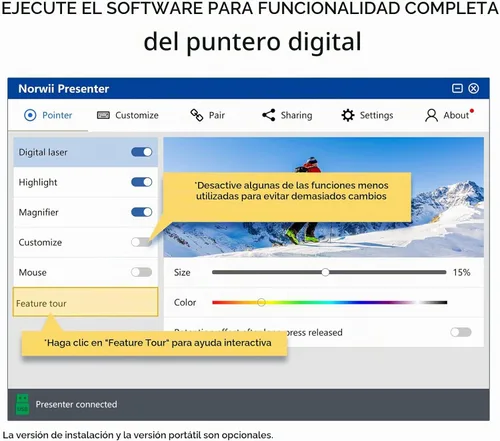This screenshot has width=500, height=441.
Task: Click the Sharing nodes icon
Action: tap(269, 115)
